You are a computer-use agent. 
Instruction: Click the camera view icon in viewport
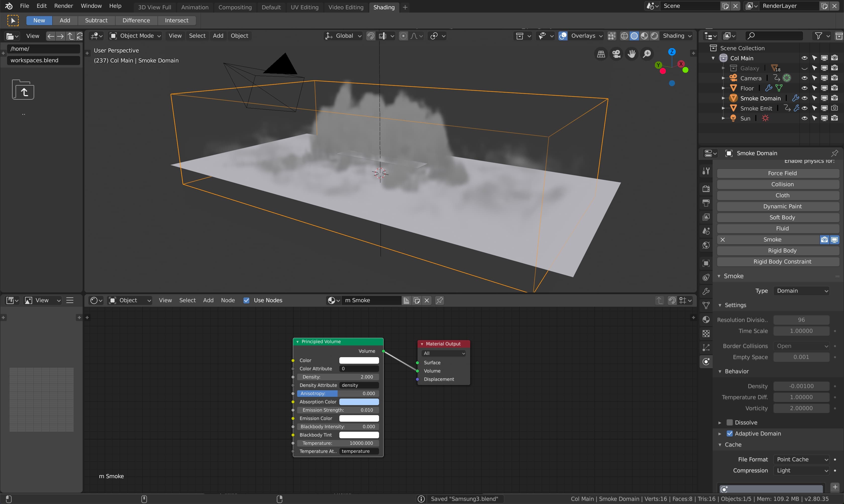click(x=616, y=54)
